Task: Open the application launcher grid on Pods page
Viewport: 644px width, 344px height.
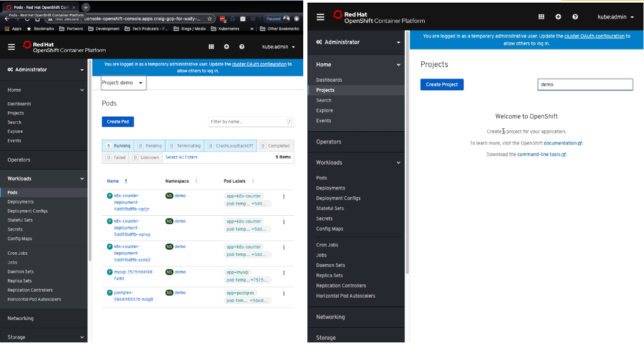Action: pyautogui.click(x=211, y=47)
